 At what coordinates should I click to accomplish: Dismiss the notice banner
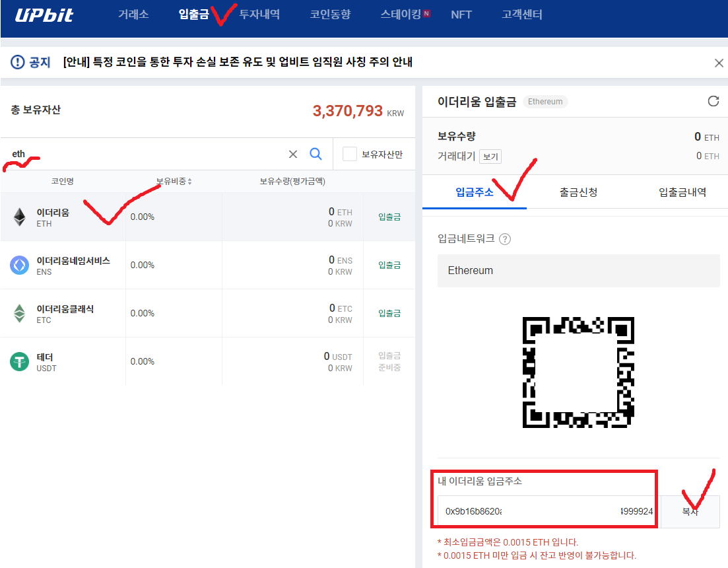pyautogui.click(x=719, y=63)
